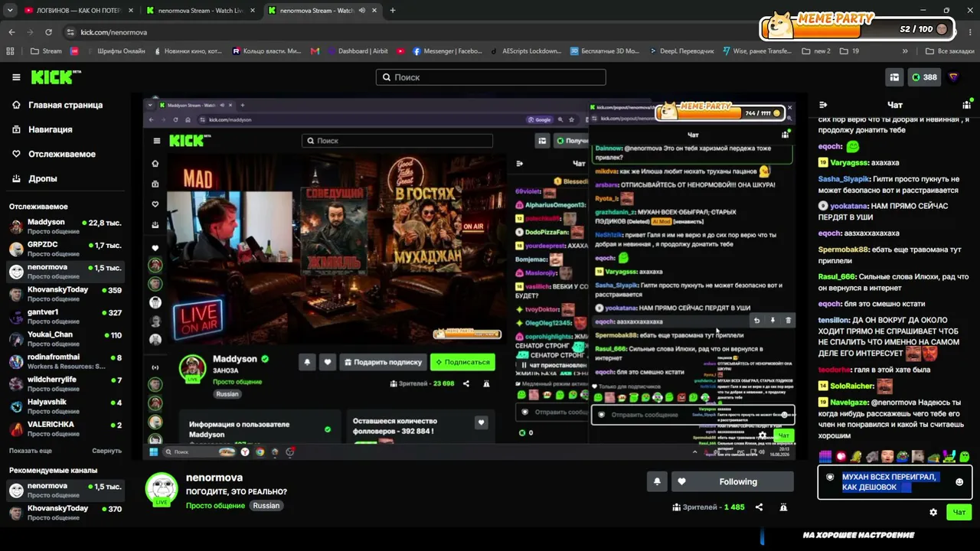The width and height of the screenshot is (980, 551).
Task: Open the bookmarks folder named 19
Action: tap(849, 51)
